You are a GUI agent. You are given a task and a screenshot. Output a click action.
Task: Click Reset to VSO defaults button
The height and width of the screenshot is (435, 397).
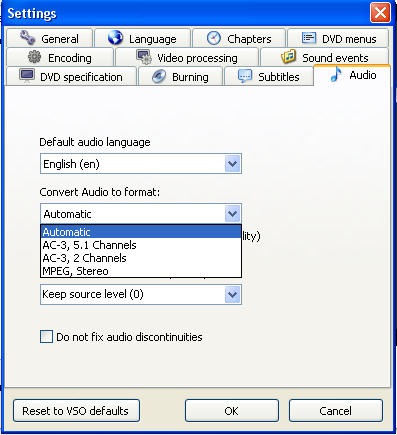coord(76,411)
